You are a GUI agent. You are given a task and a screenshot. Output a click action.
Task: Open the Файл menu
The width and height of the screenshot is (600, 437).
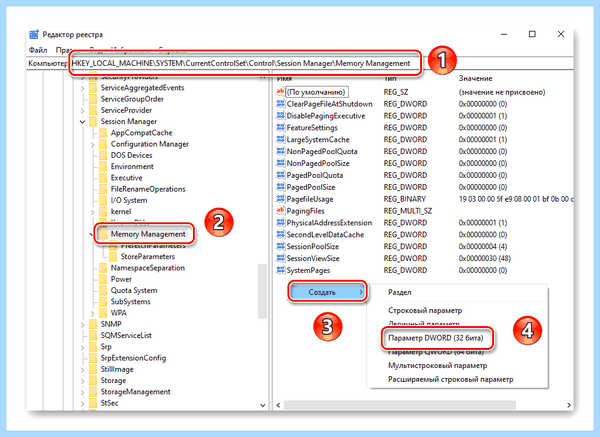[38, 50]
